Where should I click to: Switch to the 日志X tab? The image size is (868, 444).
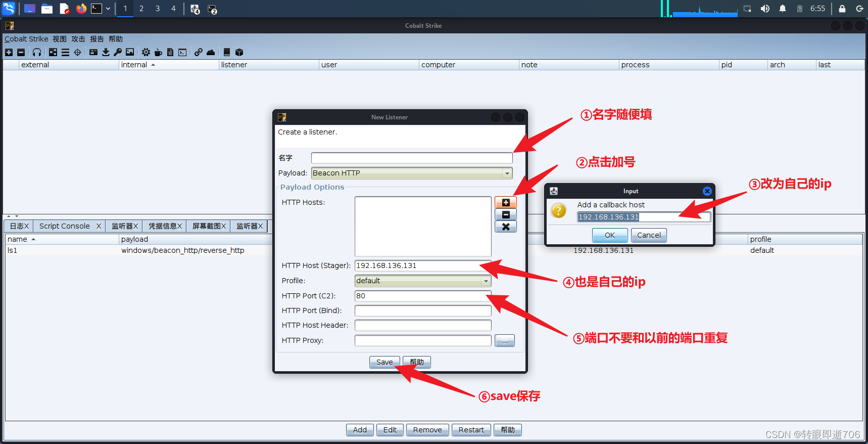[x=19, y=226]
